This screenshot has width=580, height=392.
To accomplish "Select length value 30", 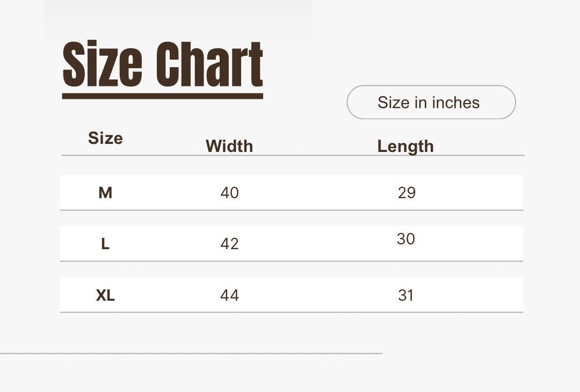I will click(x=406, y=239).
